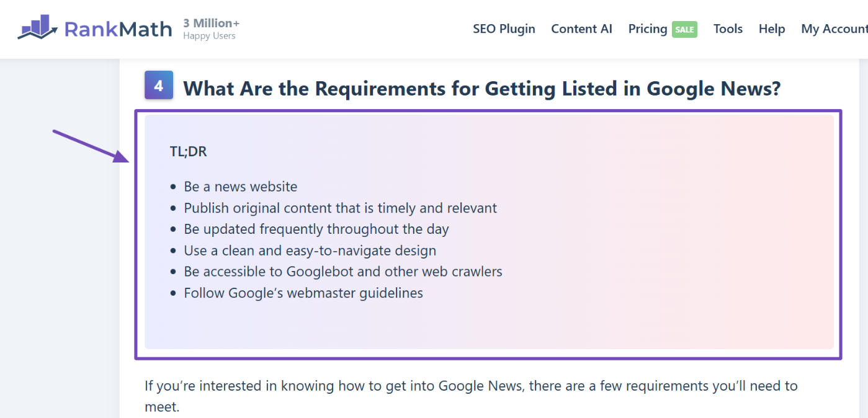Click the RankMath wordmark text

[118, 28]
